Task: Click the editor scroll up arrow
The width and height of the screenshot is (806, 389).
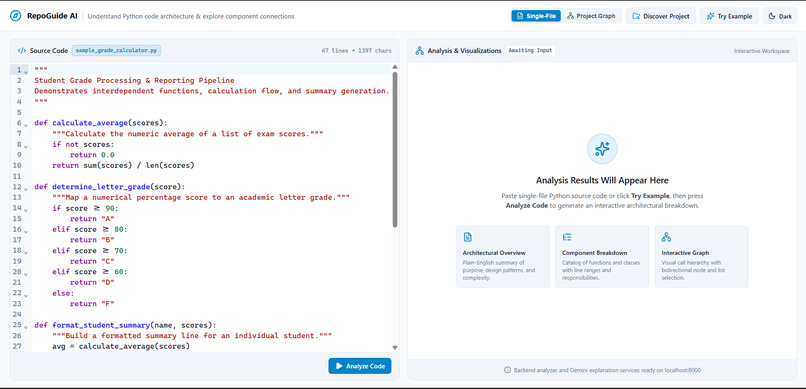Action: point(395,67)
